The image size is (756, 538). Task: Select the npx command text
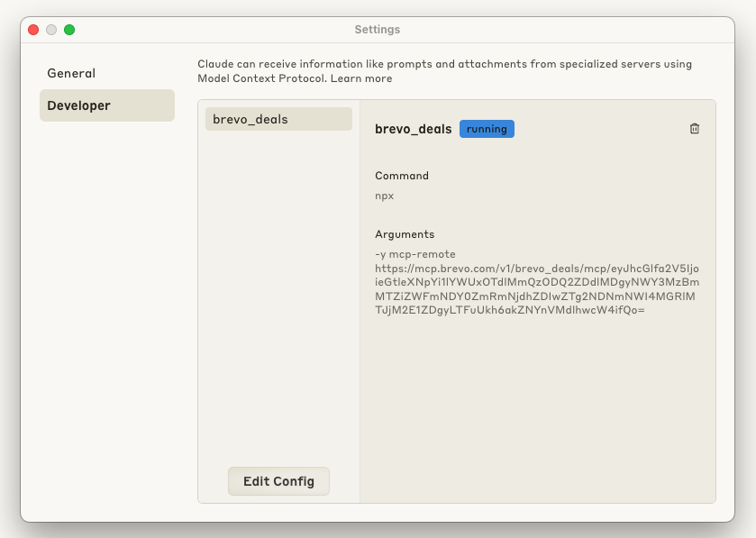[383, 196]
